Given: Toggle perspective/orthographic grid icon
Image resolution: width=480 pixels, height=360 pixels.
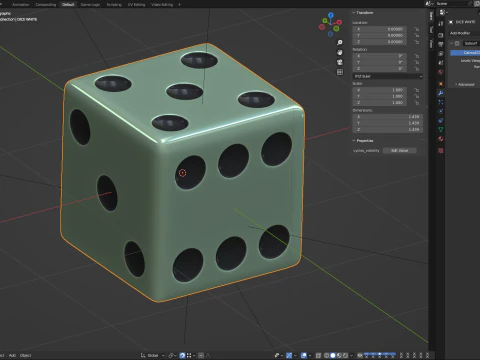Looking at the screenshot, I should coord(340,72).
